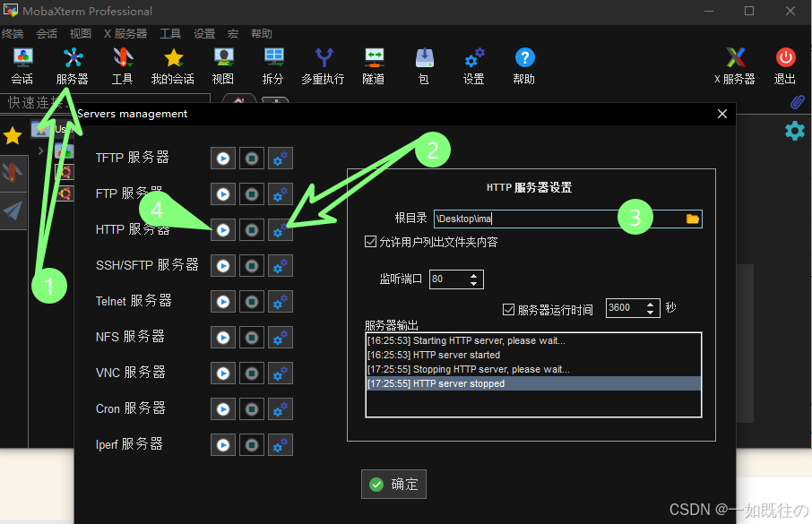Open the 多重执行 multi-exec toolbar icon
Image resolution: width=812 pixels, height=524 pixels.
[324, 65]
